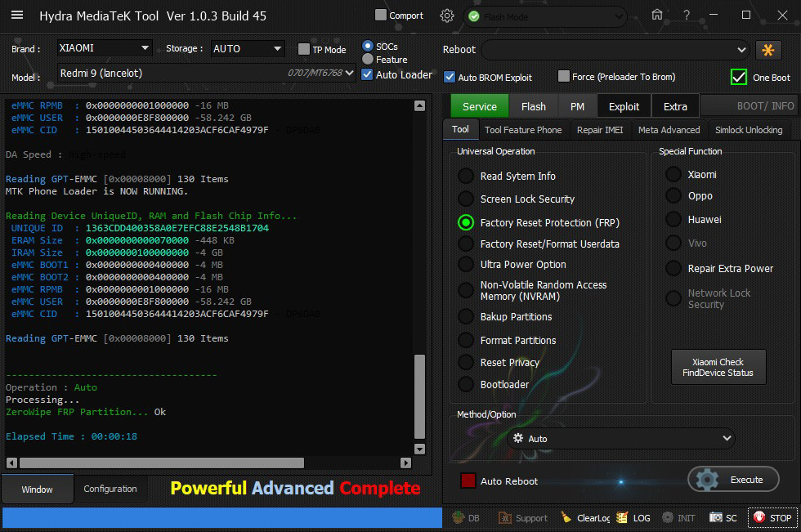Select Format Partitions radio option
The height and width of the screenshot is (532, 801).
(x=465, y=340)
